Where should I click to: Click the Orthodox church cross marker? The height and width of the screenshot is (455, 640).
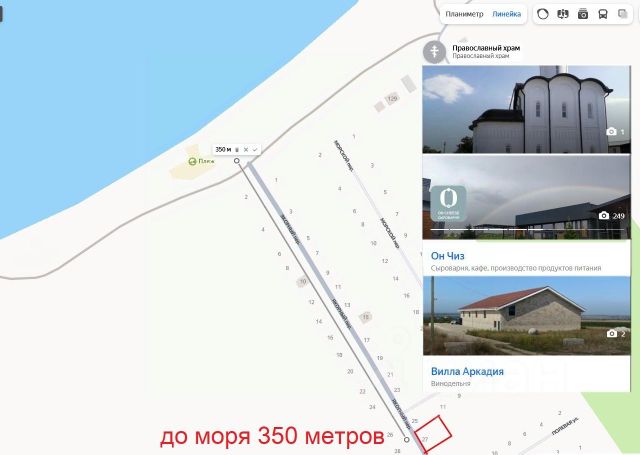pyautogui.click(x=434, y=52)
